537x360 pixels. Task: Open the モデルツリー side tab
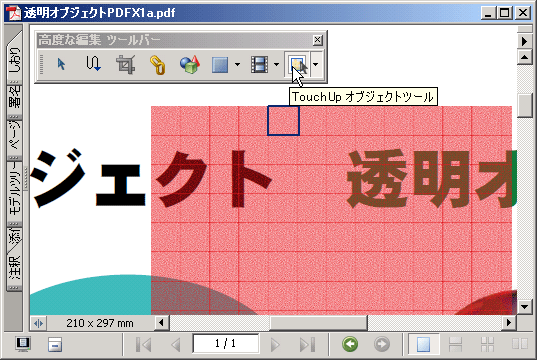pos(14,192)
